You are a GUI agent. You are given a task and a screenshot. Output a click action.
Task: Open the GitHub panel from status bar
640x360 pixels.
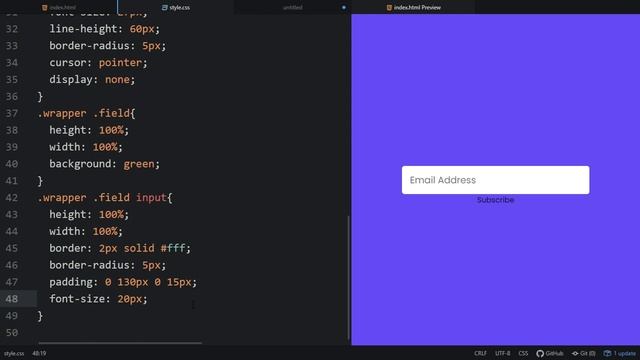click(549, 353)
